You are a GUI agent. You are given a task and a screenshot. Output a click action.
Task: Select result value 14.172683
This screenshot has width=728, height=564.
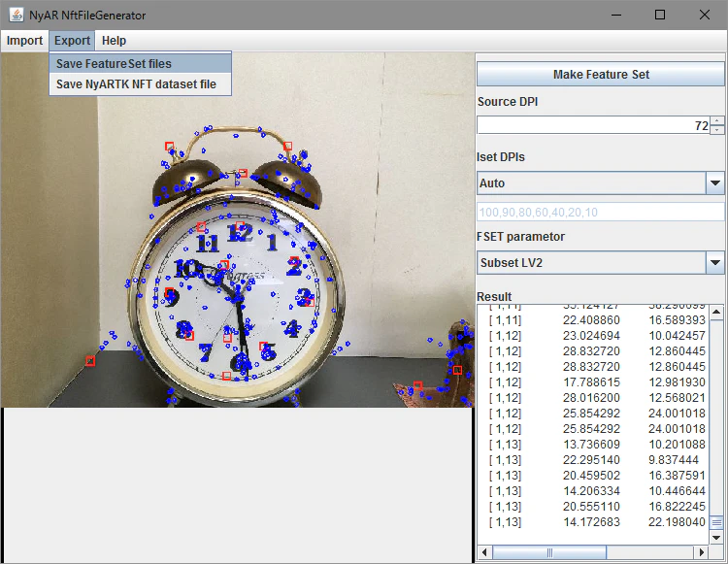591,522
